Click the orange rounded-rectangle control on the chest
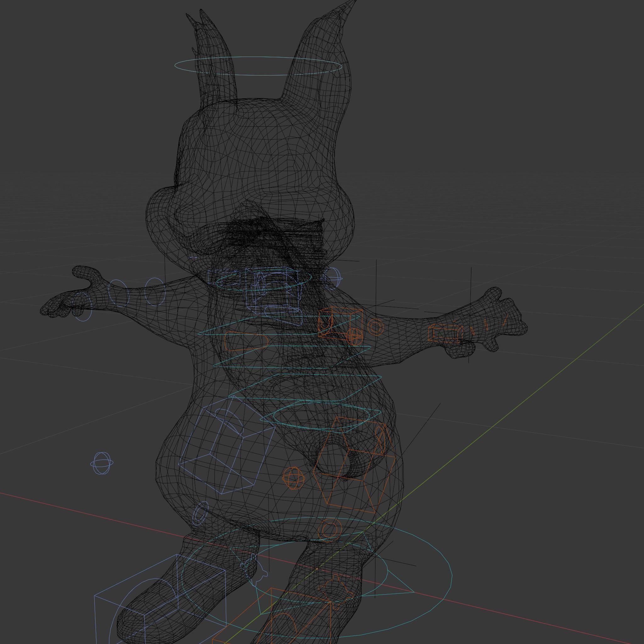This screenshot has width=644, height=644. point(246,341)
